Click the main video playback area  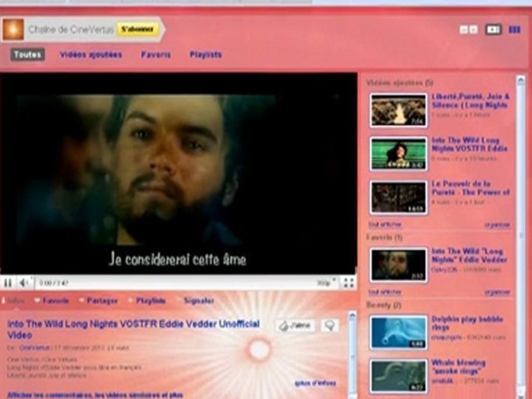[x=178, y=173]
